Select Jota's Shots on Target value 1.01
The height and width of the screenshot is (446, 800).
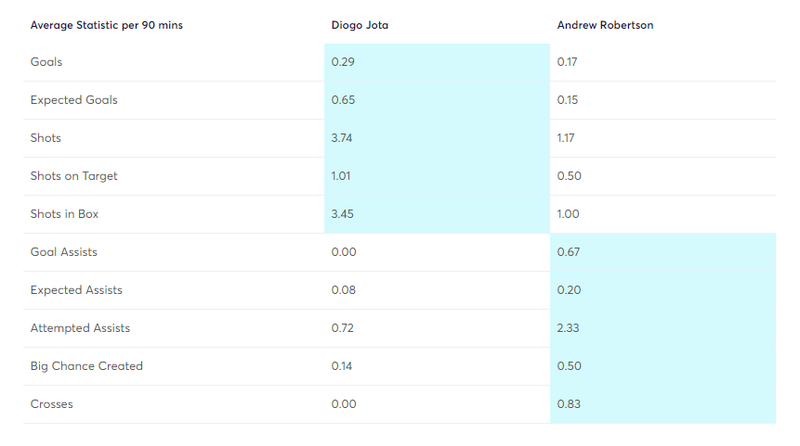pyautogui.click(x=341, y=176)
